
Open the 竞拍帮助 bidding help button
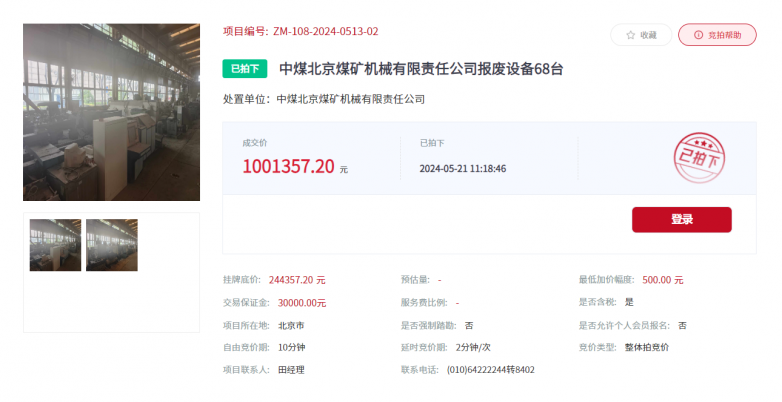pyautogui.click(x=717, y=35)
